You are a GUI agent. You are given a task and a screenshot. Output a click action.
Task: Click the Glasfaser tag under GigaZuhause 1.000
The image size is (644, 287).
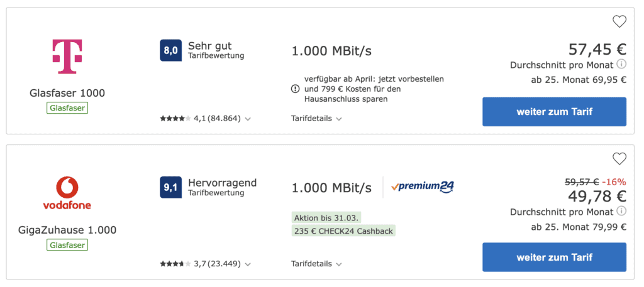coord(67,245)
